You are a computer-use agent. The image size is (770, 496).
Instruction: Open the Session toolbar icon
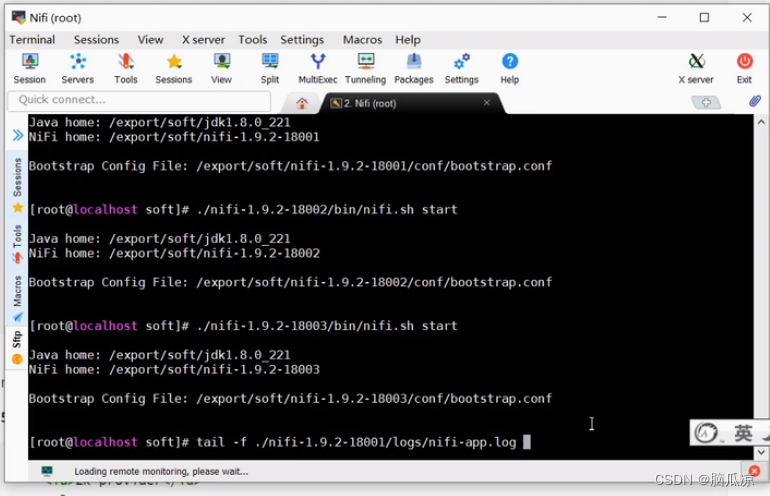point(29,68)
